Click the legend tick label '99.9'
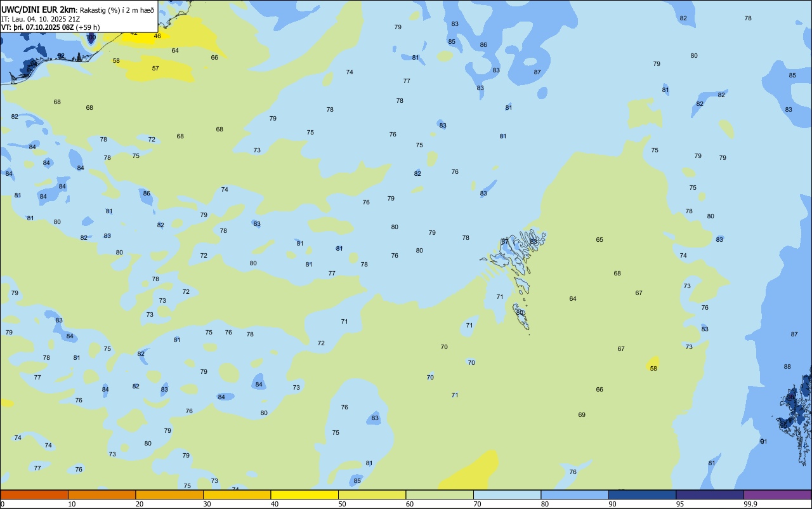The height and width of the screenshot is (509, 812). (x=750, y=504)
